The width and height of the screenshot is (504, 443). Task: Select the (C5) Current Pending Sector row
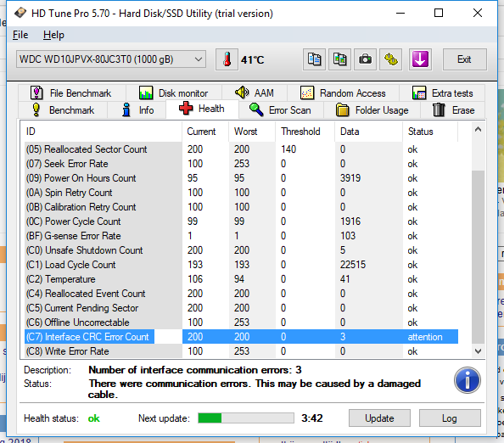pos(241,308)
